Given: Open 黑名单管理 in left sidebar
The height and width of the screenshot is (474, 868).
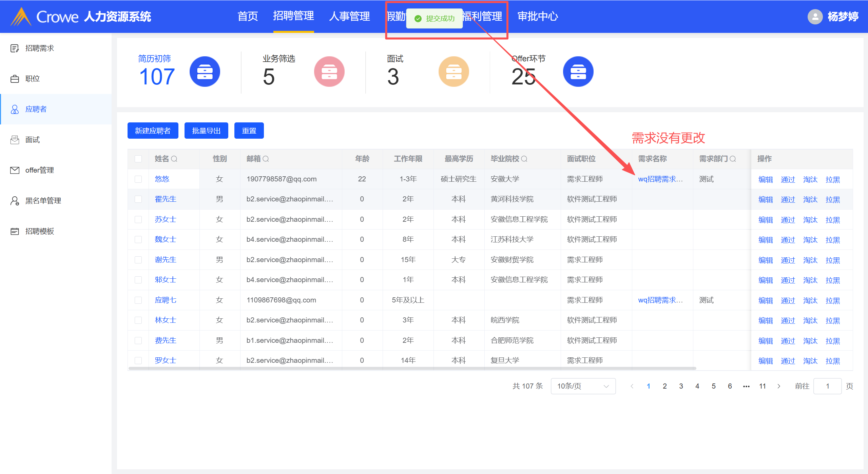Looking at the screenshot, I should pos(43,200).
